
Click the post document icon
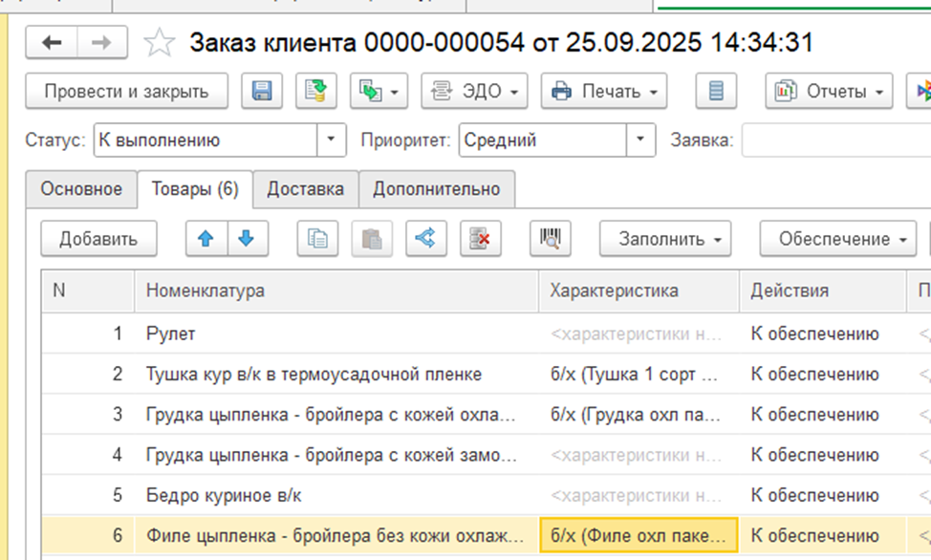coord(314,92)
